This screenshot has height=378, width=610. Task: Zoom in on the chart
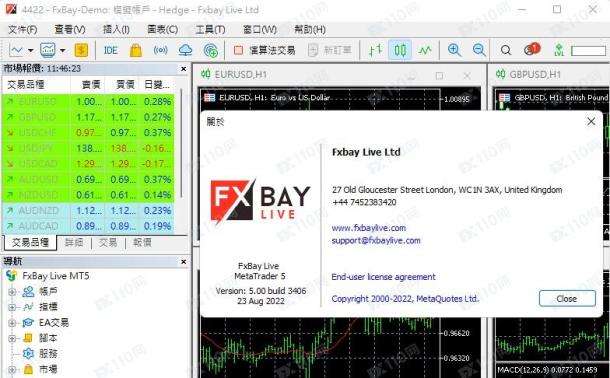click(x=454, y=50)
